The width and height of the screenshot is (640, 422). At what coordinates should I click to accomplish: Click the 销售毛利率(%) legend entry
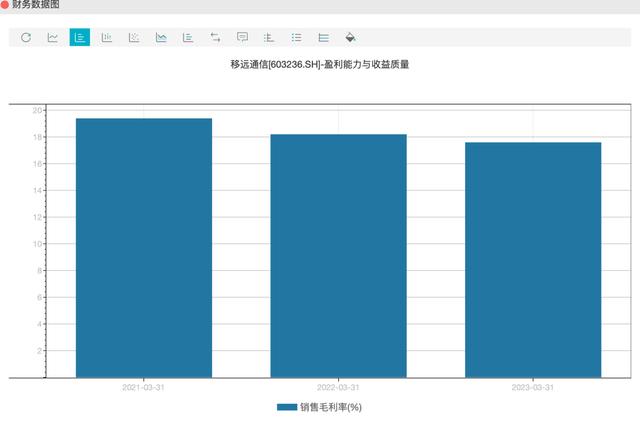319,407
